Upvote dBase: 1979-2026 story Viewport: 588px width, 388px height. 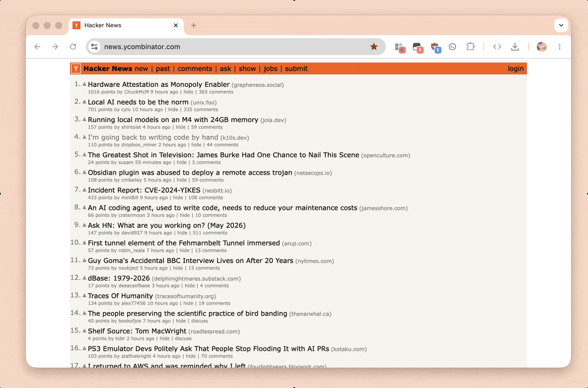pyautogui.click(x=84, y=278)
